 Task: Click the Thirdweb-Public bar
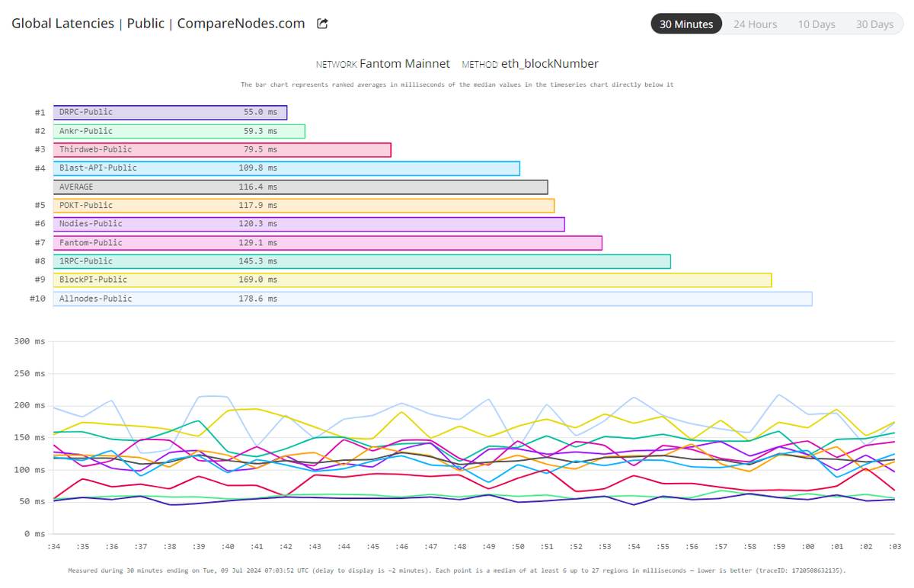(x=222, y=149)
